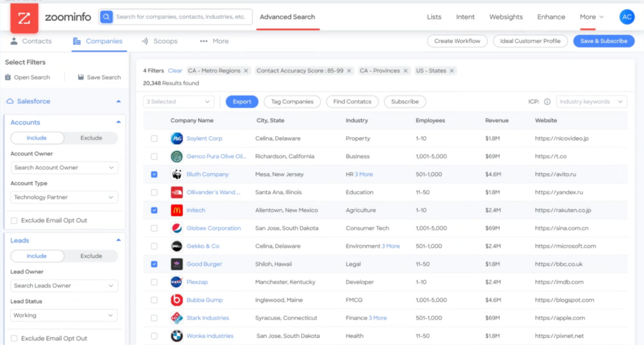
Task: Open Lists in top navigation
Action: coord(434,17)
